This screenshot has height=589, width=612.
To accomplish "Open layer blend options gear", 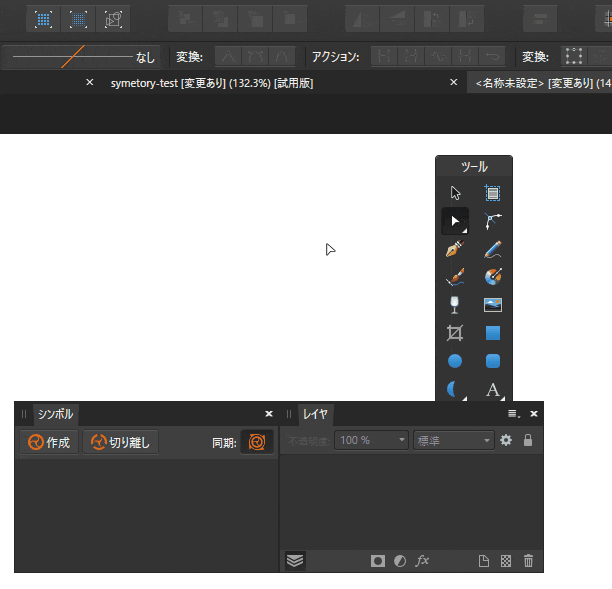I will (x=506, y=440).
